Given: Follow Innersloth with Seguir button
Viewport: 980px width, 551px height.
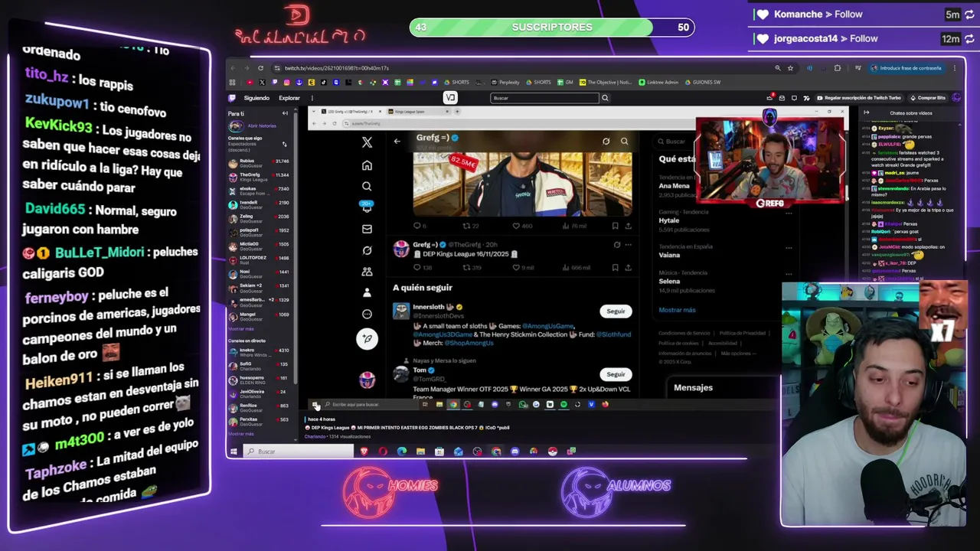Looking at the screenshot, I should pos(616,311).
